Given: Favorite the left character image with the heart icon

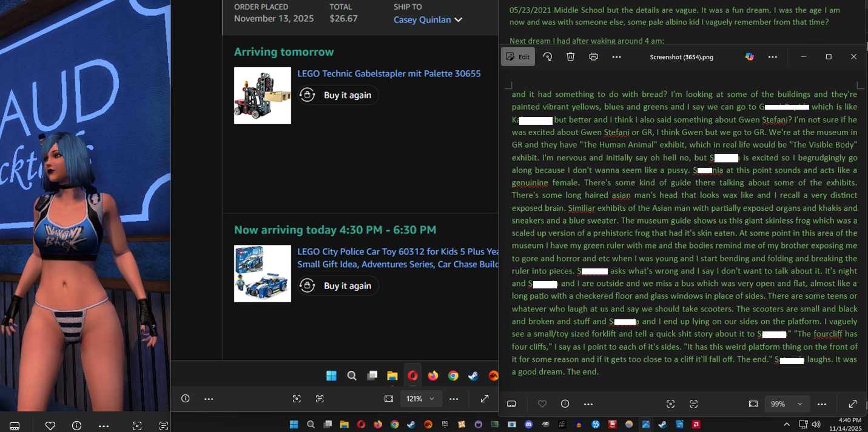Looking at the screenshot, I should click(x=50, y=426).
